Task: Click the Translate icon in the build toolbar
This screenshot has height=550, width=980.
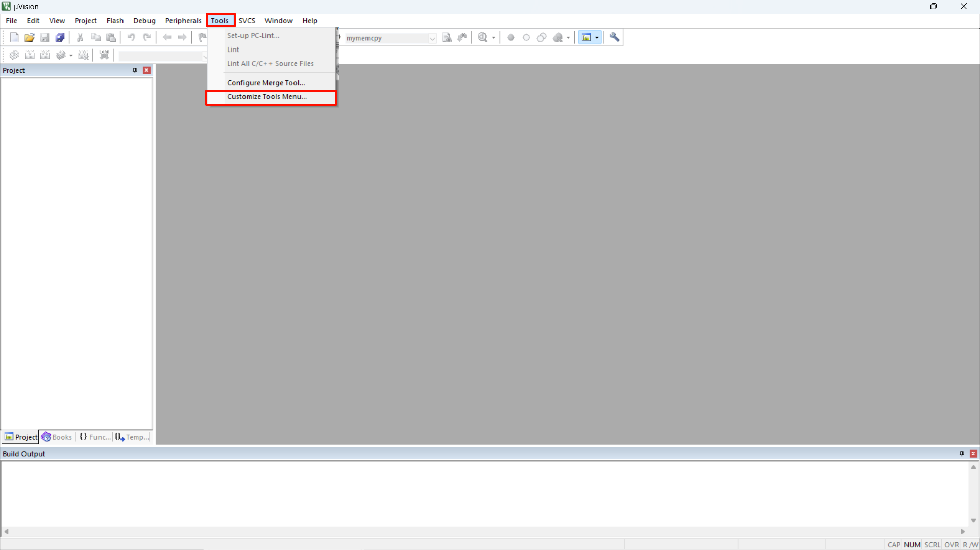Action: 14,55
